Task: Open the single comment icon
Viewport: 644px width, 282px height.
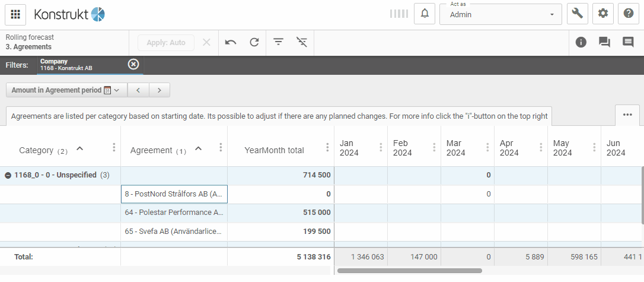Action: (628, 42)
